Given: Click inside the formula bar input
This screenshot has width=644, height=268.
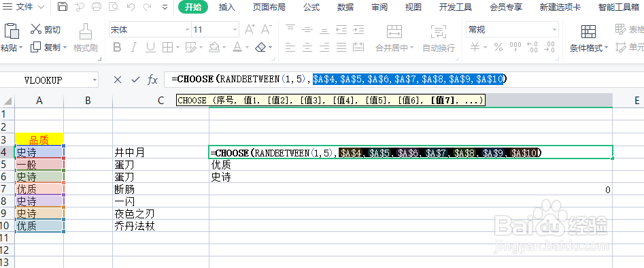Looking at the screenshot, I should tap(403, 80).
